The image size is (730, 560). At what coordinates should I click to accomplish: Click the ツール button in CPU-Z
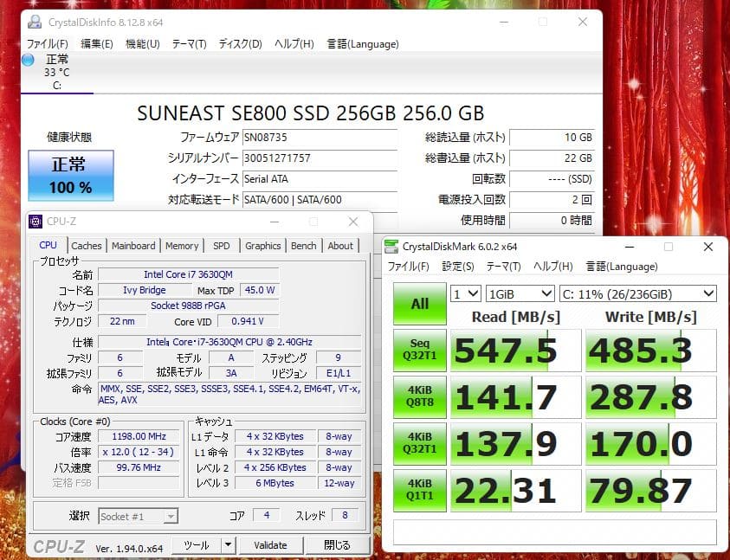point(197,544)
